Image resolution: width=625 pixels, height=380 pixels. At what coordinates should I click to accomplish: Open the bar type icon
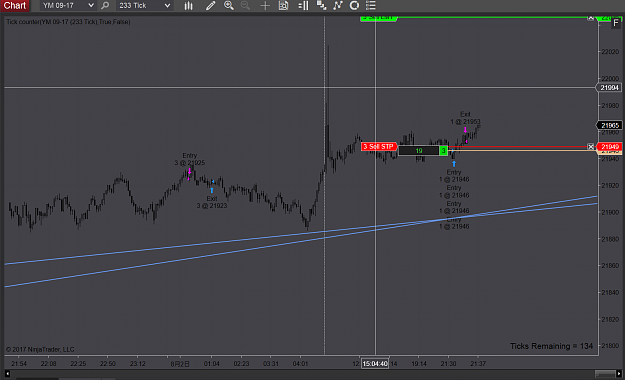click(189, 6)
